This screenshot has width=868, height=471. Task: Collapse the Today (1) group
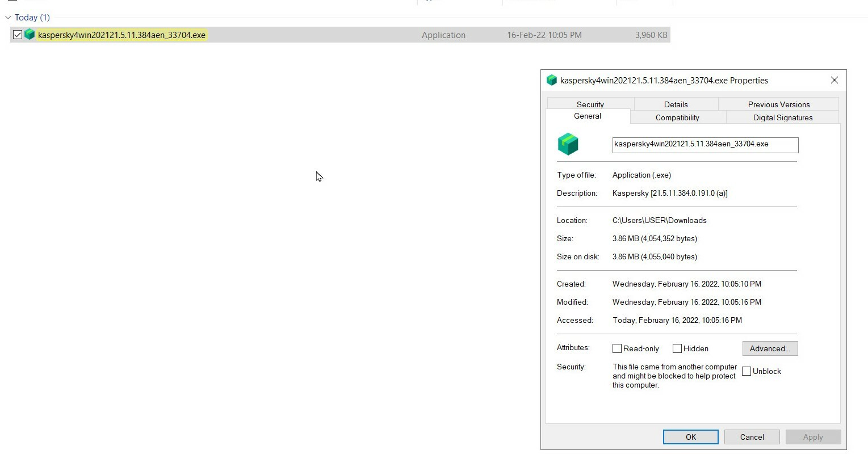click(x=8, y=18)
